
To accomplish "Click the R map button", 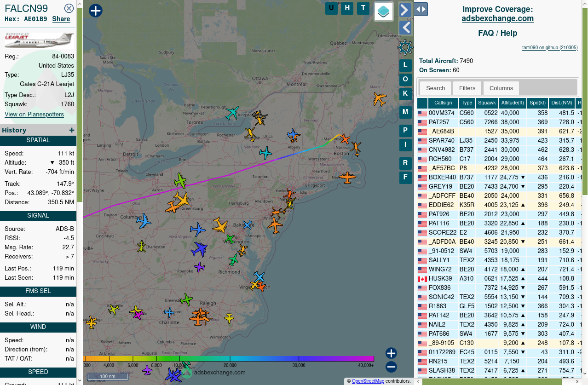I will (x=405, y=163).
